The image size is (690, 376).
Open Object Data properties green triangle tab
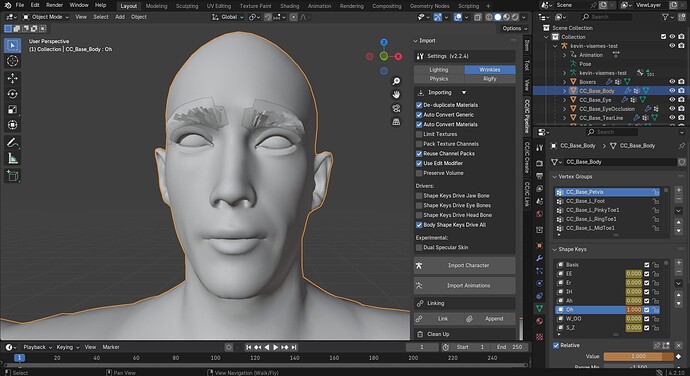click(540, 308)
